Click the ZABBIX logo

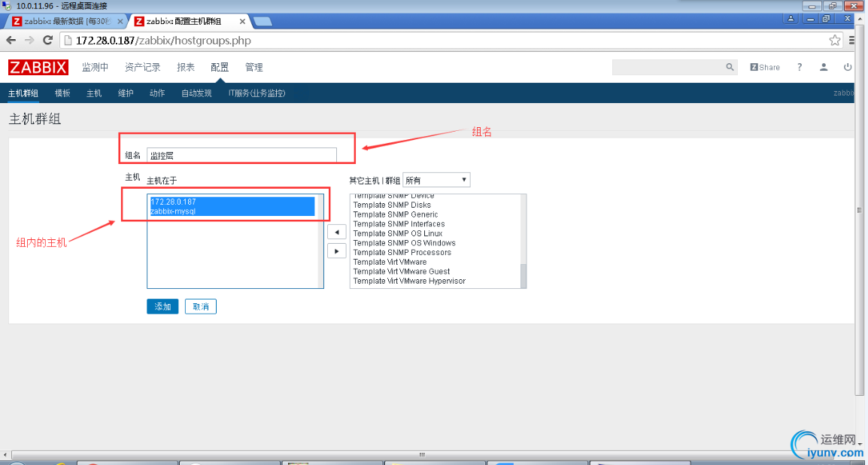[38, 67]
